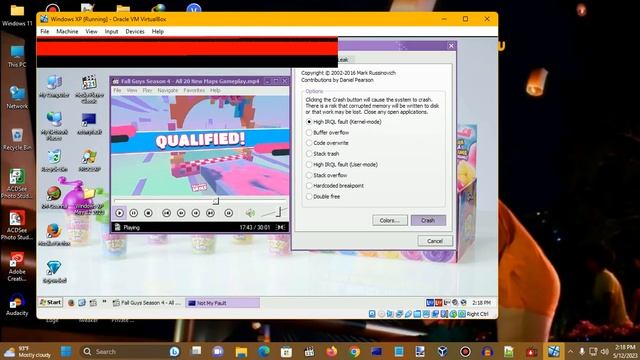Open VirtualBox Devices menu

135,31
